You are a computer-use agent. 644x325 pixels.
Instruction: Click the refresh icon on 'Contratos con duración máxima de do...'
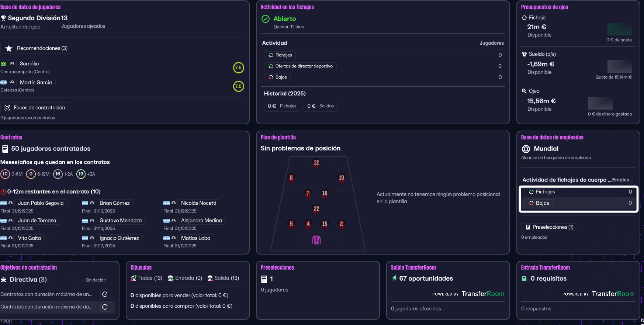(x=105, y=307)
